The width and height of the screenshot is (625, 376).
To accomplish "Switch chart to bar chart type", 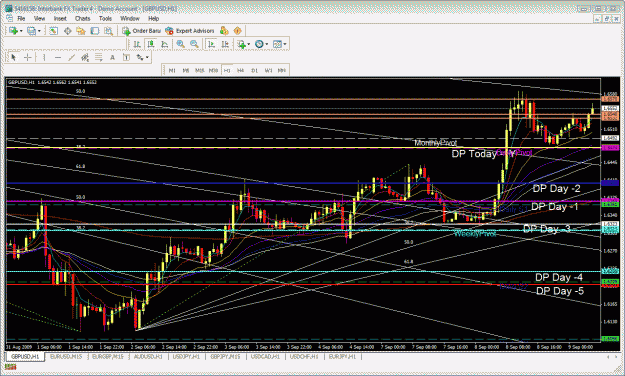I will (x=137, y=44).
